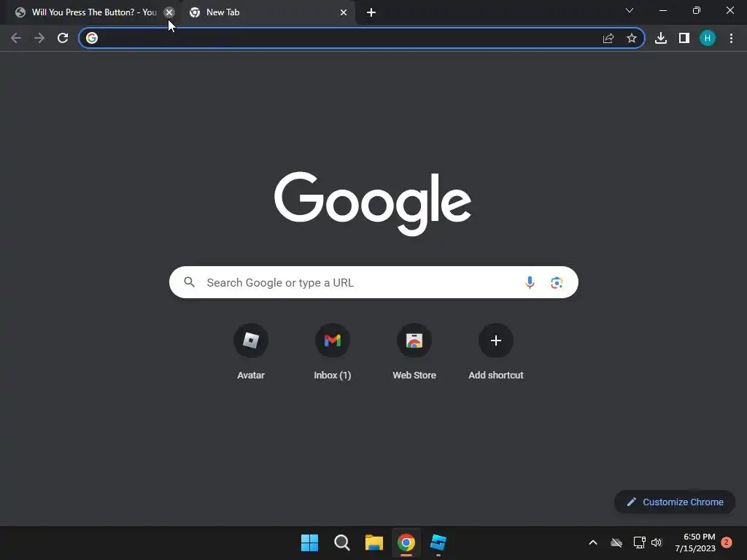Click the magnifier icon in Google search box
The height and width of the screenshot is (560, 747).
point(190,282)
